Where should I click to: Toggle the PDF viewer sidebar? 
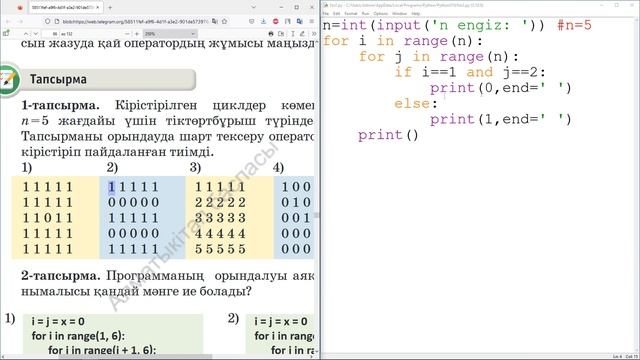point(6,33)
